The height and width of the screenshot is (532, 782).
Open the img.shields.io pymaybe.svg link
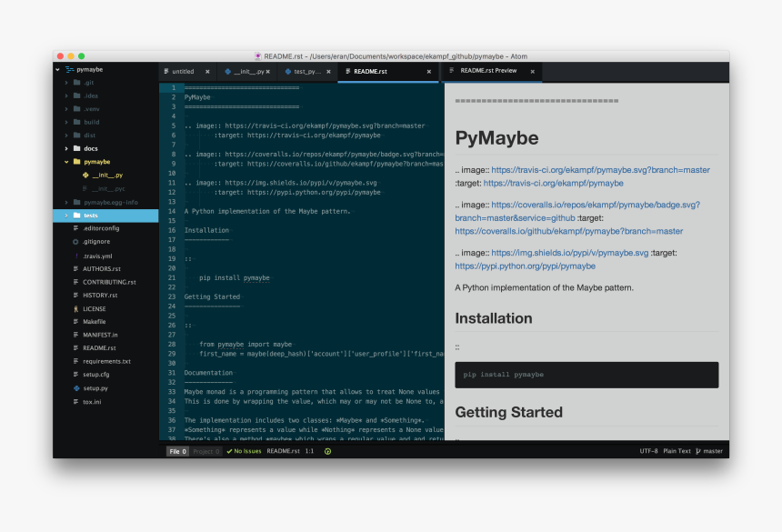570,254
